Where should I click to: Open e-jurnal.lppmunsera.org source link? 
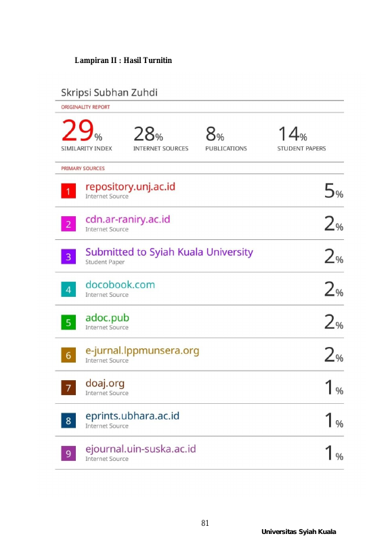[142, 351]
